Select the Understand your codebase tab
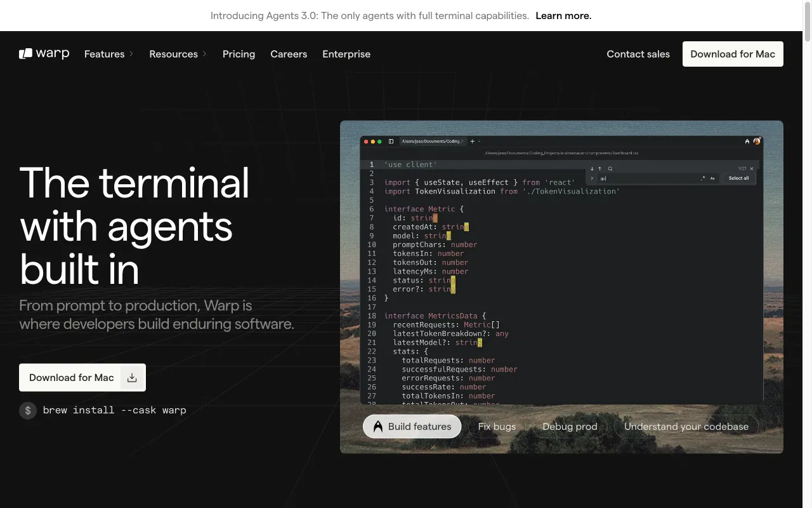812x508 pixels. pos(686,427)
